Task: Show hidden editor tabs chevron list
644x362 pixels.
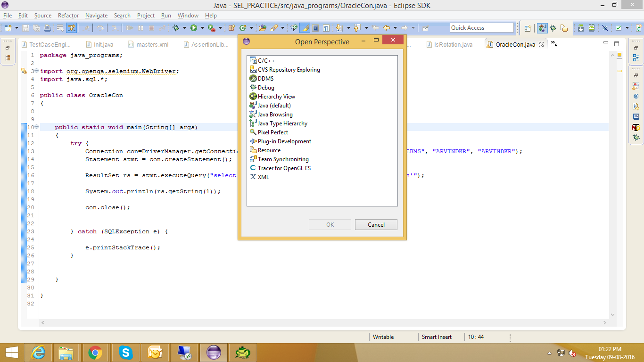Action: (554, 44)
